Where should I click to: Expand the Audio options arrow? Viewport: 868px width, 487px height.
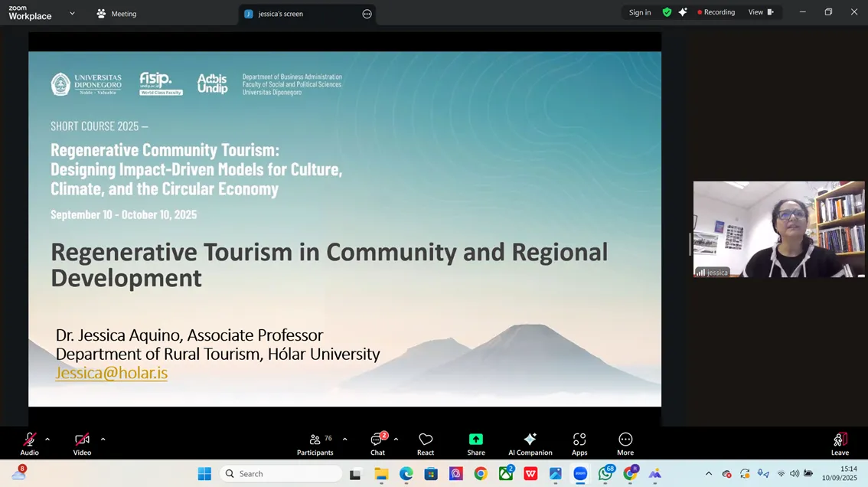coord(47,440)
